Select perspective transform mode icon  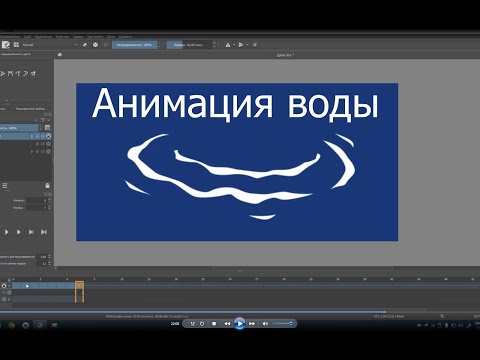[11, 73]
